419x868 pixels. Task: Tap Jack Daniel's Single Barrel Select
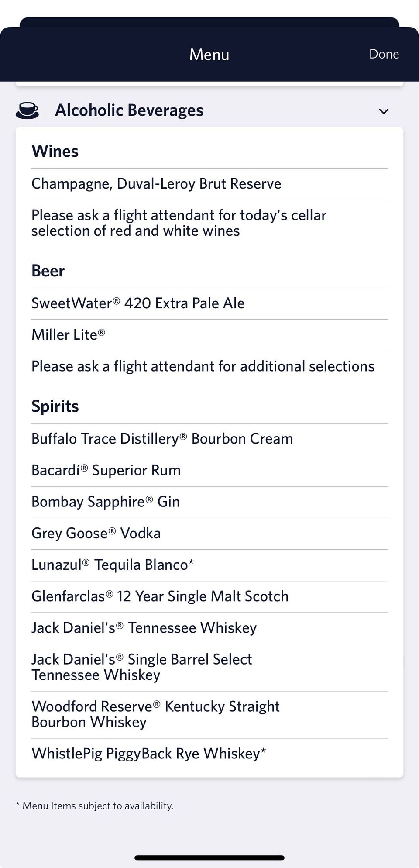pos(142,667)
